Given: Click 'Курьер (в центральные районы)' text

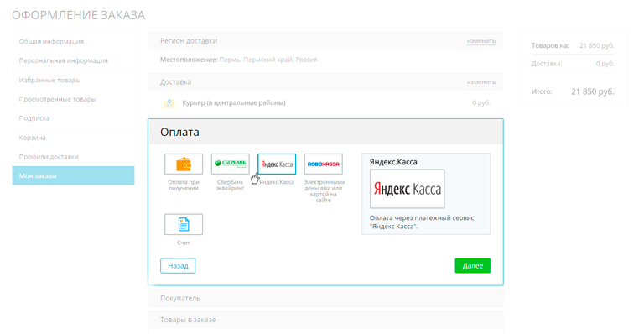Looking at the screenshot, I should click(234, 102).
